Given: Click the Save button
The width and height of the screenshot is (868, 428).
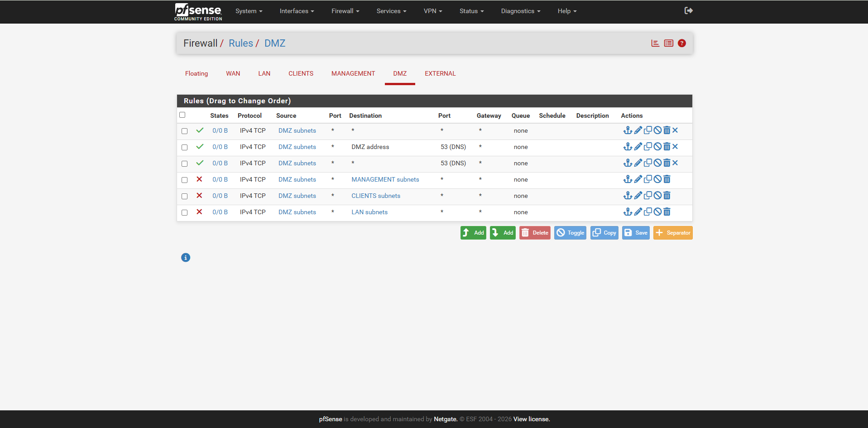Looking at the screenshot, I should click(636, 233).
